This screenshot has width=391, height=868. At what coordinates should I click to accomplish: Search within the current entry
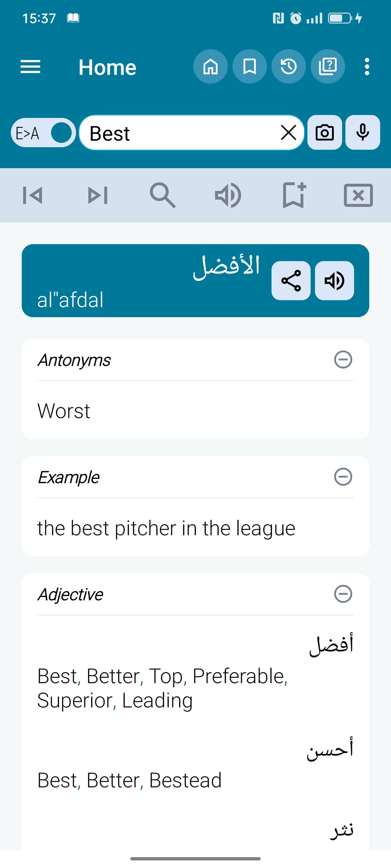[x=163, y=195]
